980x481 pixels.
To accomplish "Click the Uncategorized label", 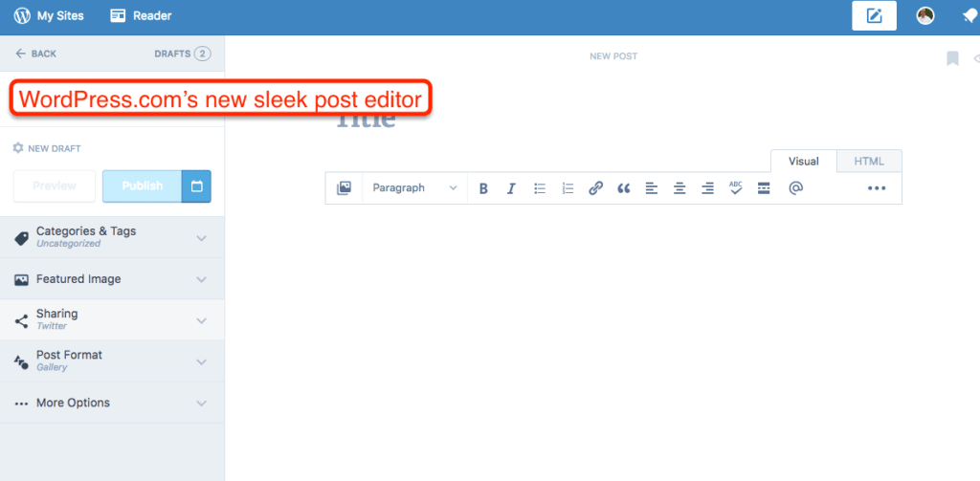I will tap(68, 244).
